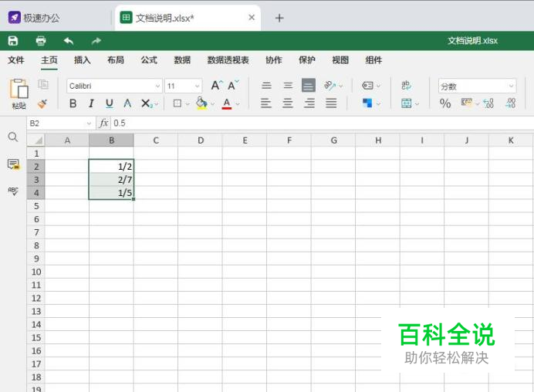Switch to the 协作 tab
534x392 pixels.
[274, 60]
